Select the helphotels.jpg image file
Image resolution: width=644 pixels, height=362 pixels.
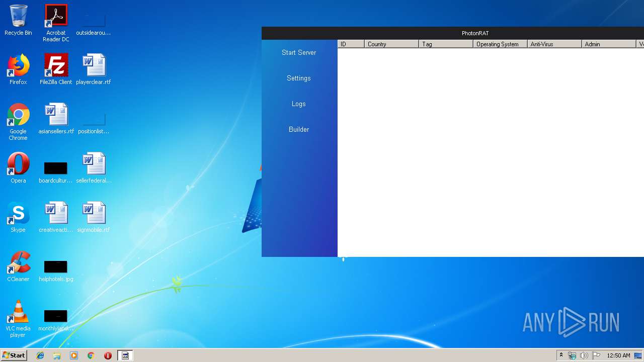pyautogui.click(x=56, y=270)
